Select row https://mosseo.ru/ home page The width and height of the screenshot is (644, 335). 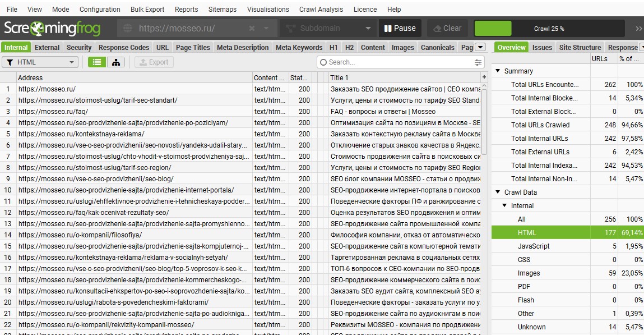click(240, 89)
